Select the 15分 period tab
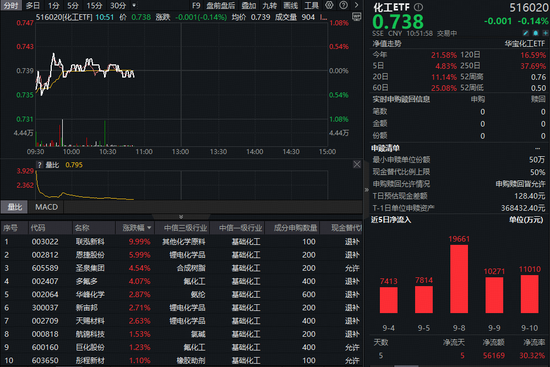The height and width of the screenshot is (367, 550). (94, 6)
